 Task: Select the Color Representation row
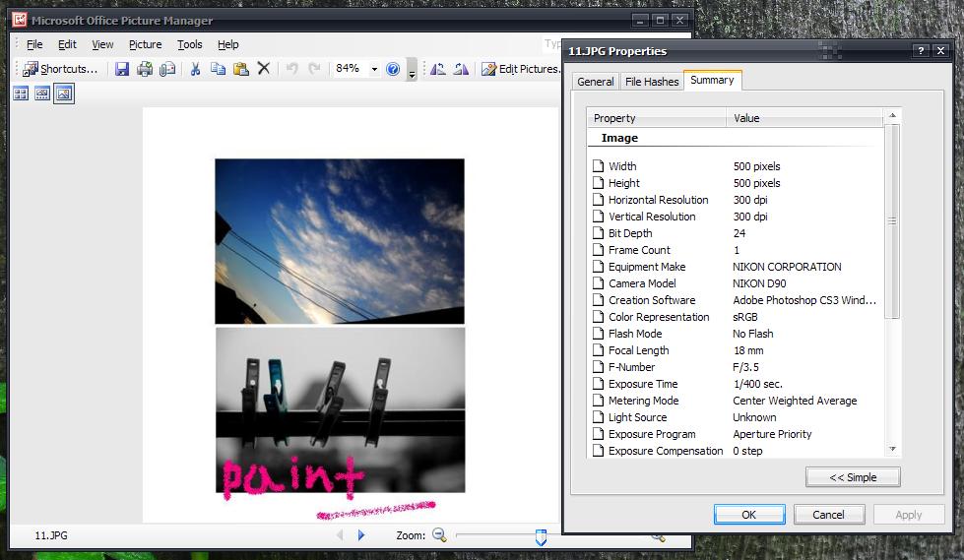coord(736,317)
